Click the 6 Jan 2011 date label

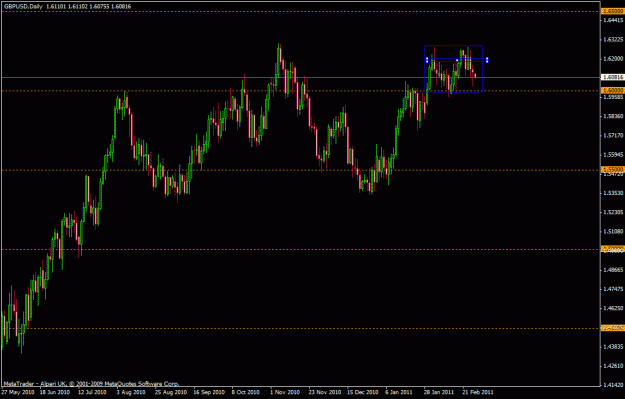coord(399,392)
